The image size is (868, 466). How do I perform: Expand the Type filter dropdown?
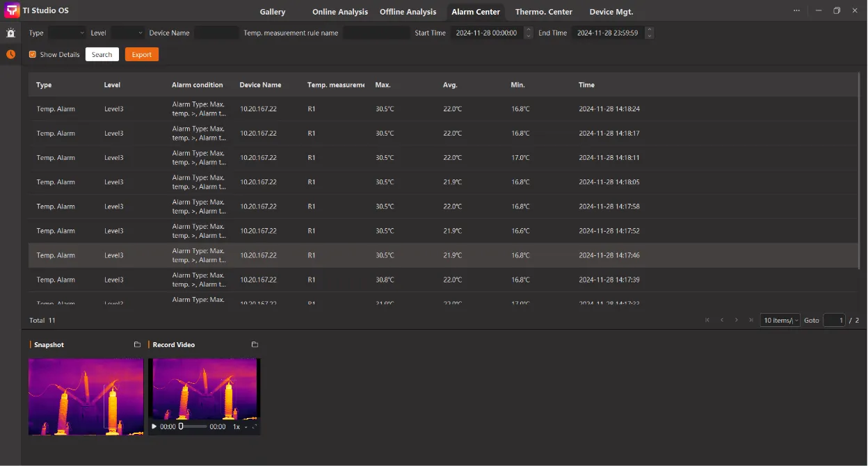67,33
